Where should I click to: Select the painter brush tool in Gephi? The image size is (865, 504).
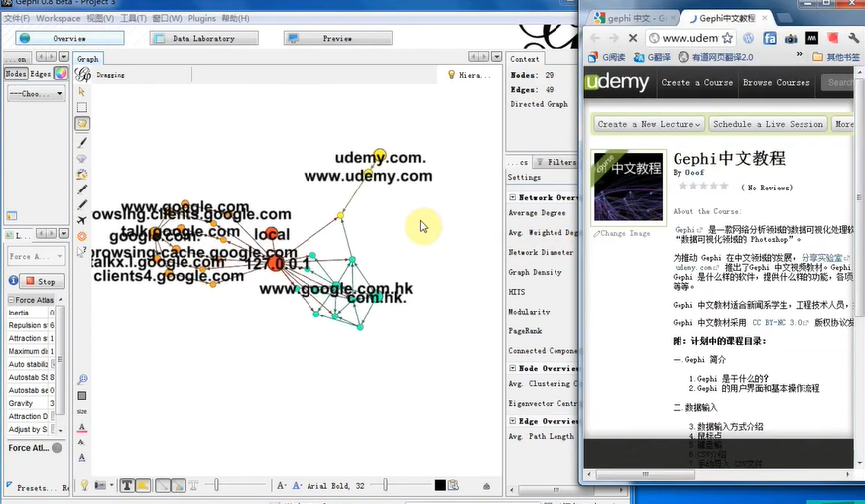click(x=82, y=143)
